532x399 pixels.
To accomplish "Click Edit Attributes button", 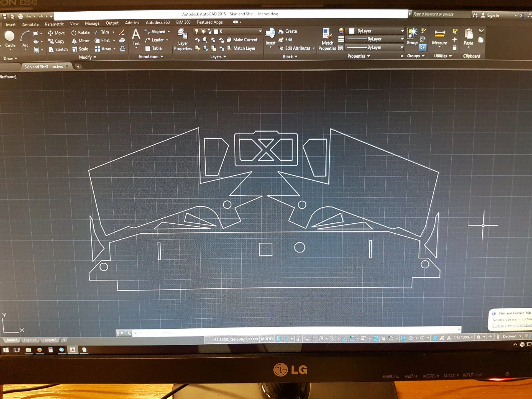I will pyautogui.click(x=295, y=48).
